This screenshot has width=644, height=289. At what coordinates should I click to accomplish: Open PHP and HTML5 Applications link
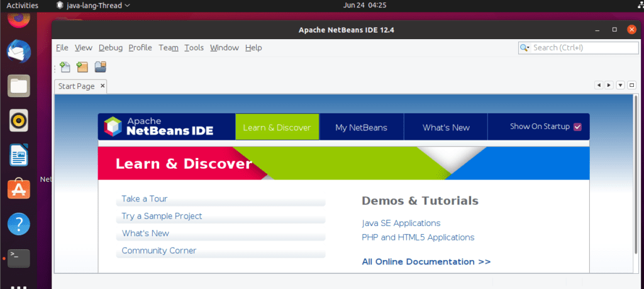tap(418, 237)
